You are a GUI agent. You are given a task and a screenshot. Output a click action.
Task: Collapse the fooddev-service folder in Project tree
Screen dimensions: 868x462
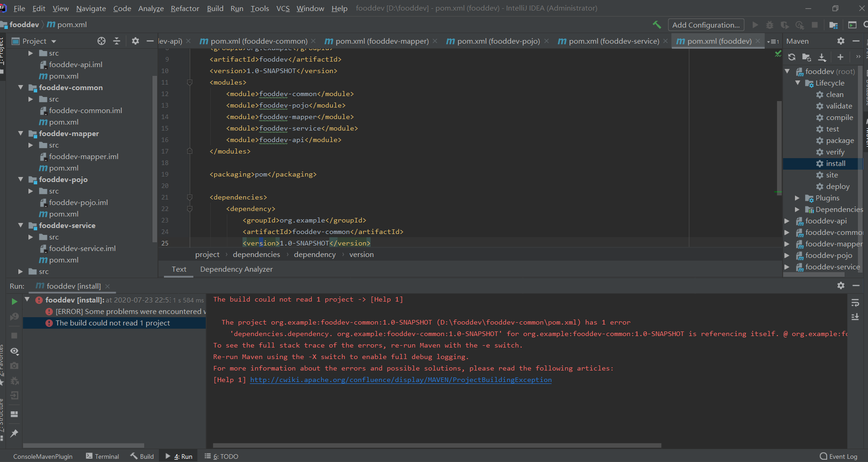(x=21, y=225)
